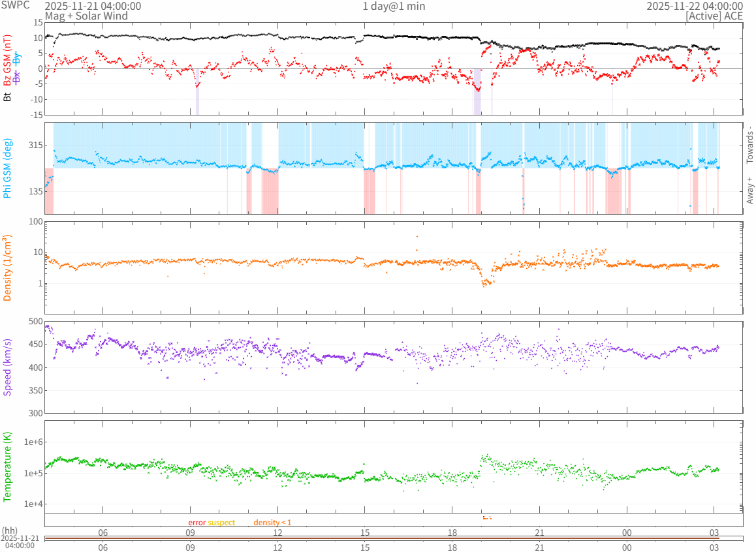Click the end time 2025-11-22 04:00:00

coord(694,6)
